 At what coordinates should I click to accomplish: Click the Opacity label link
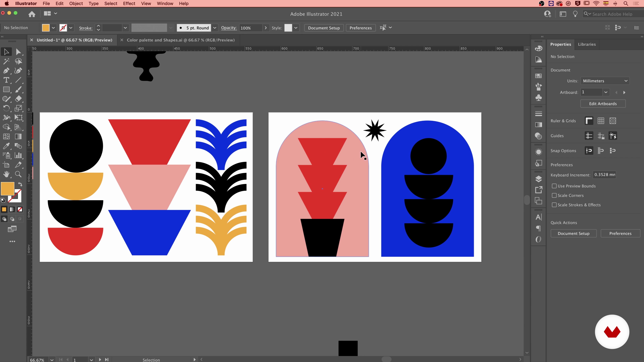(229, 28)
